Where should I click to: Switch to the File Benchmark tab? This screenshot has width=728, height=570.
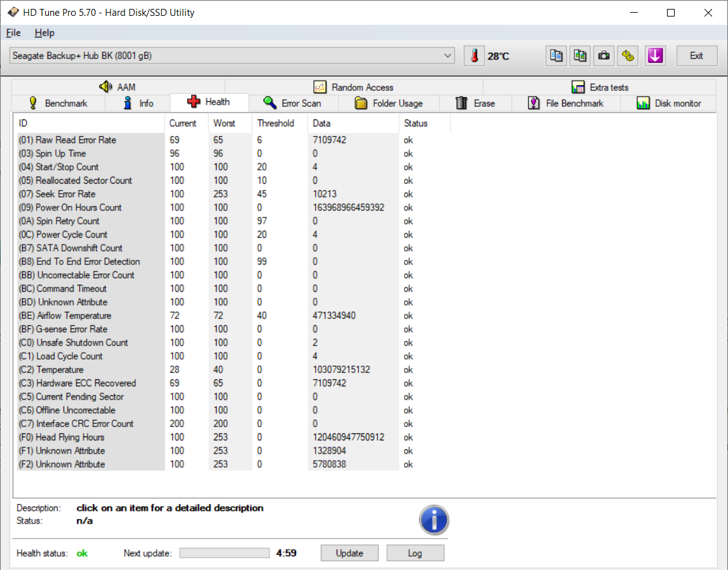point(566,103)
